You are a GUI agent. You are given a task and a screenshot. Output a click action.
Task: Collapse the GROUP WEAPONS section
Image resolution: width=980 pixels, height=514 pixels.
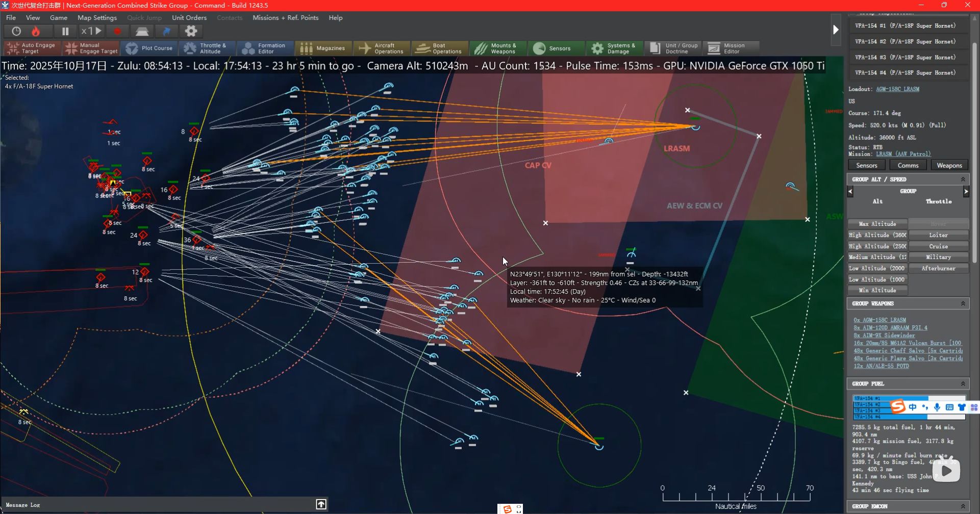963,303
